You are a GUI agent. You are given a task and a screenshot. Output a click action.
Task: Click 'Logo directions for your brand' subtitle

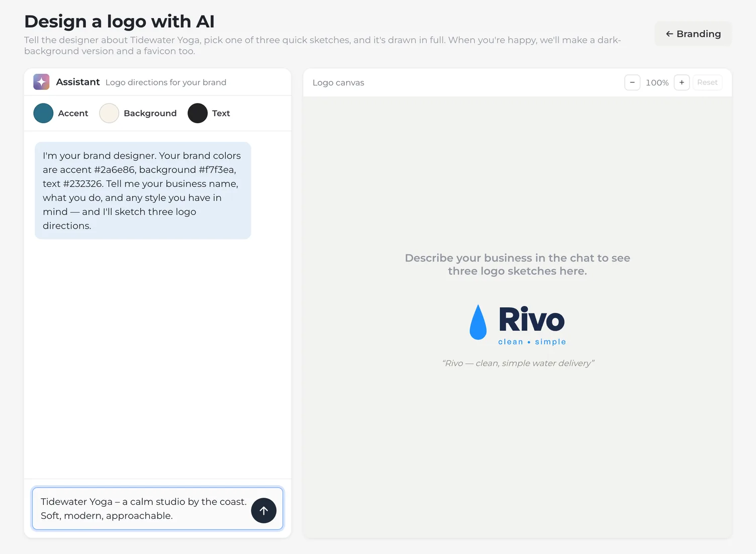pyautogui.click(x=166, y=82)
